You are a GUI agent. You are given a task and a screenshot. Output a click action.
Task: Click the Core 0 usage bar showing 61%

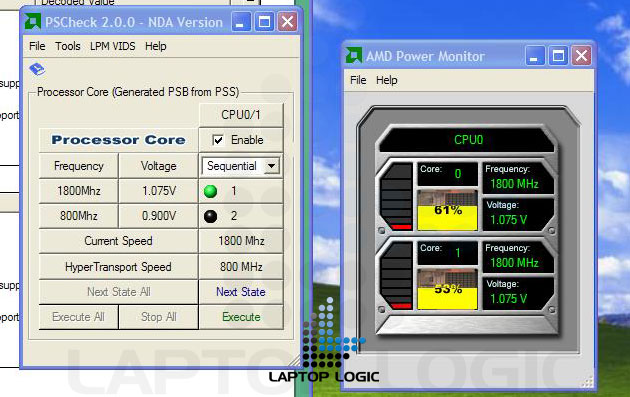point(447,211)
